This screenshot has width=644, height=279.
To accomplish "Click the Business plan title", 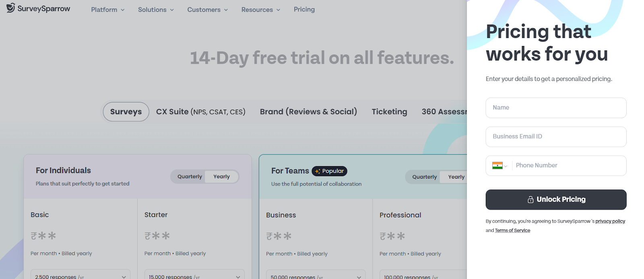I will tap(281, 215).
